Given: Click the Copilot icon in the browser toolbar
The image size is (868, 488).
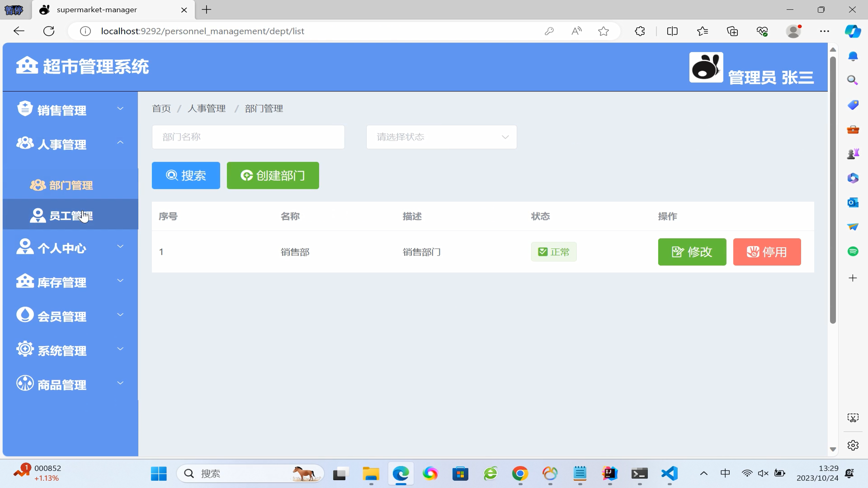Looking at the screenshot, I should click(x=853, y=31).
